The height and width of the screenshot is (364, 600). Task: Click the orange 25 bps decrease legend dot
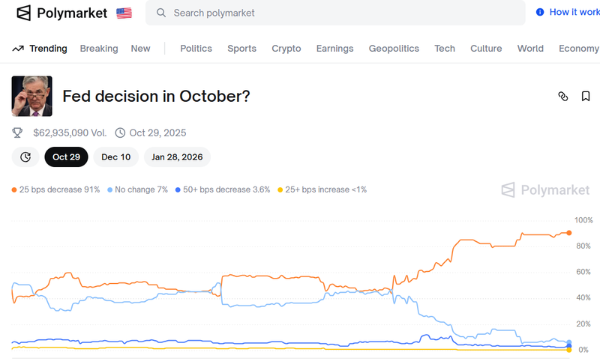click(14, 189)
